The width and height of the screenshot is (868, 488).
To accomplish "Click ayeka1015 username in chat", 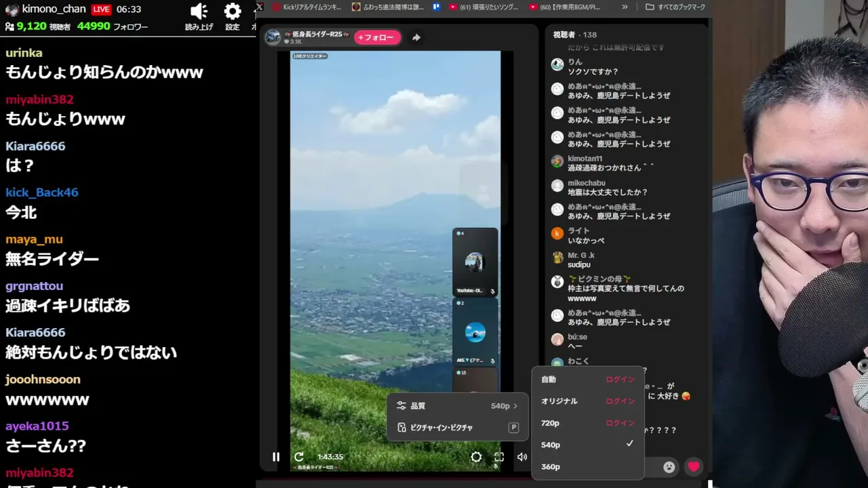I will (x=37, y=426).
